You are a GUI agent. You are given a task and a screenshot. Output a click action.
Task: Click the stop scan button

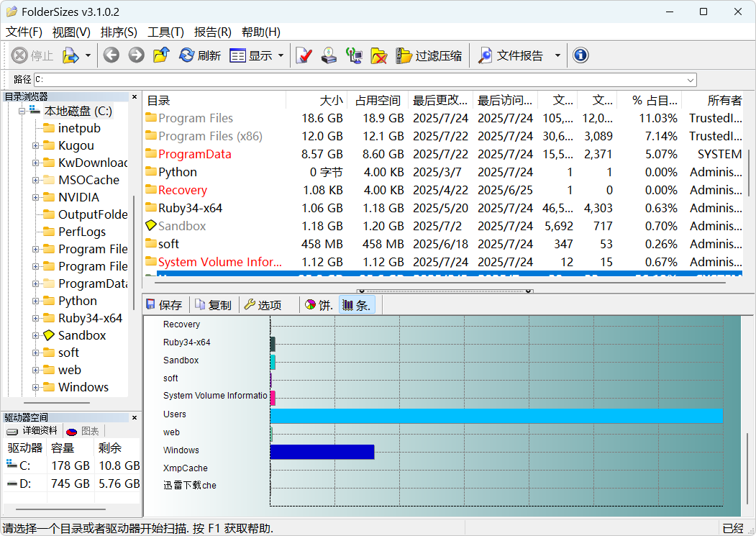tap(32, 55)
